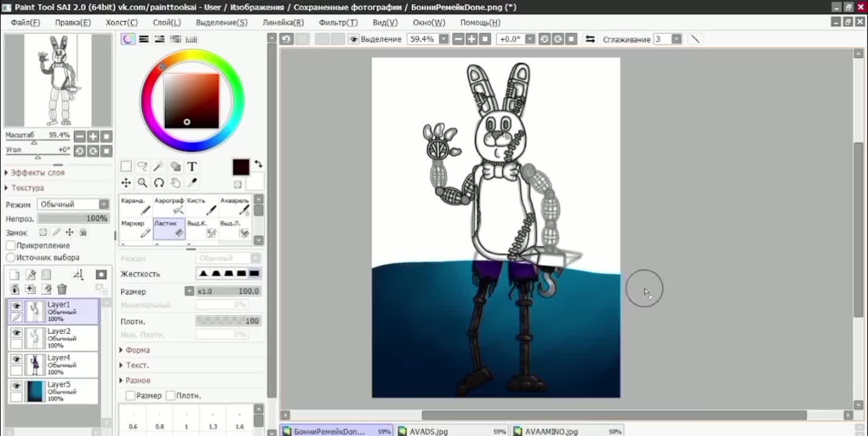Open the Правка menu
The width and height of the screenshot is (868, 436).
tap(73, 22)
